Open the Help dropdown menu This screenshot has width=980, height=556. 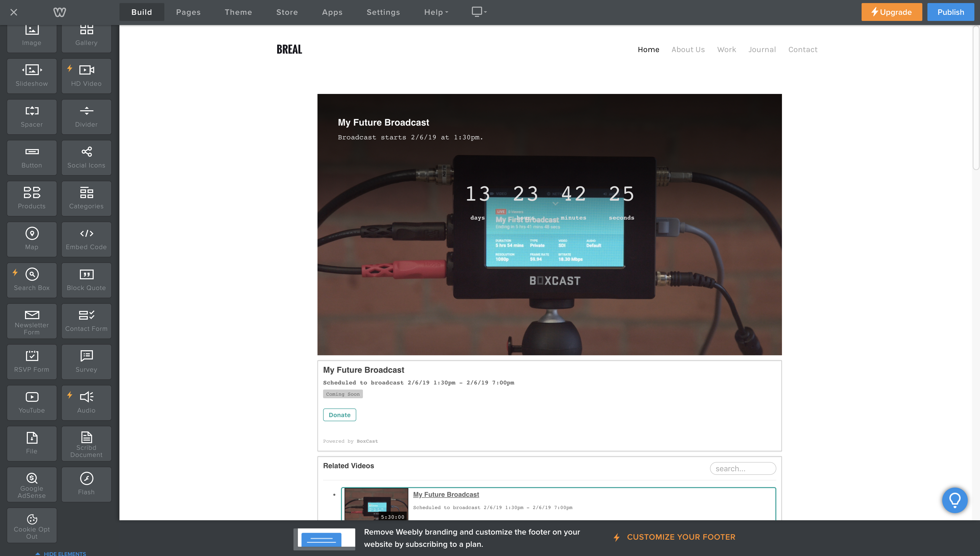coord(436,12)
